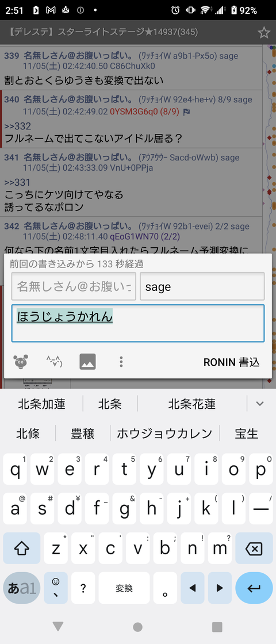The height and width of the screenshot is (644, 276).
Task: Tap the Android home navigation button
Action: 138,627
